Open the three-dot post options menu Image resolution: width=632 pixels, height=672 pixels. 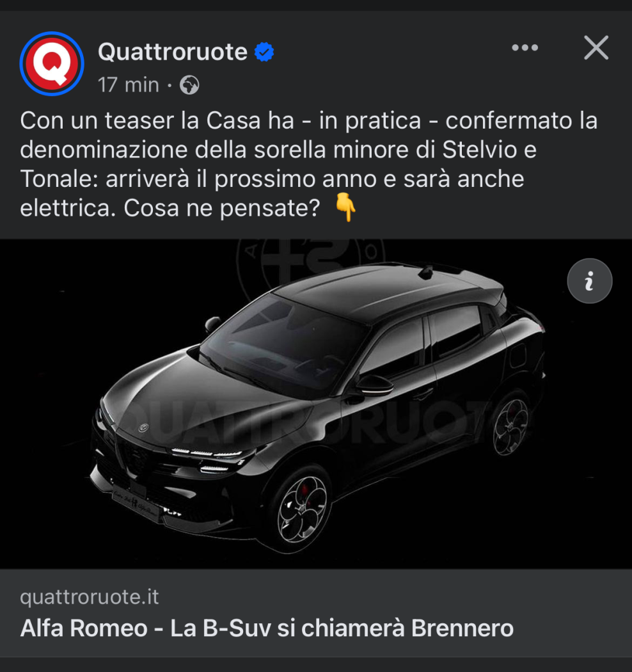(x=525, y=47)
